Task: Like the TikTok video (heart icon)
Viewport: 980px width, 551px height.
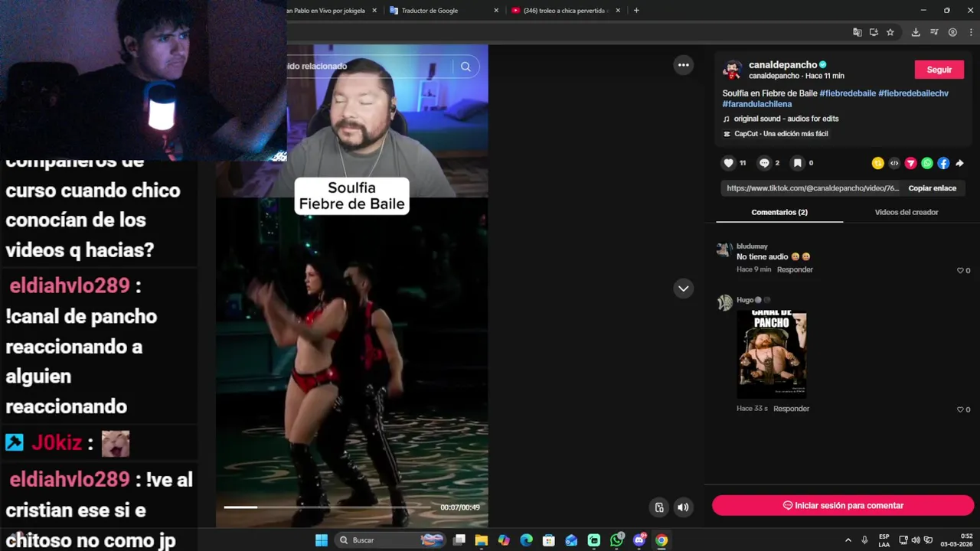Action: 728,163
